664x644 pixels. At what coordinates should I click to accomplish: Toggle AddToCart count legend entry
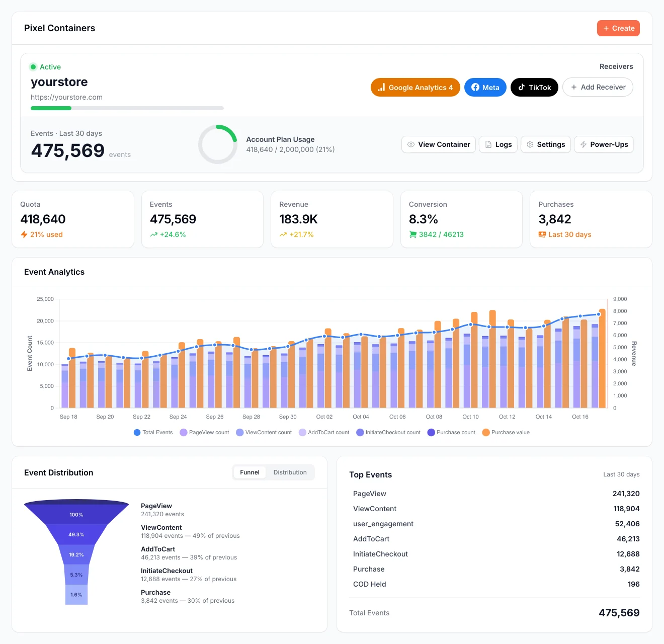point(324,432)
